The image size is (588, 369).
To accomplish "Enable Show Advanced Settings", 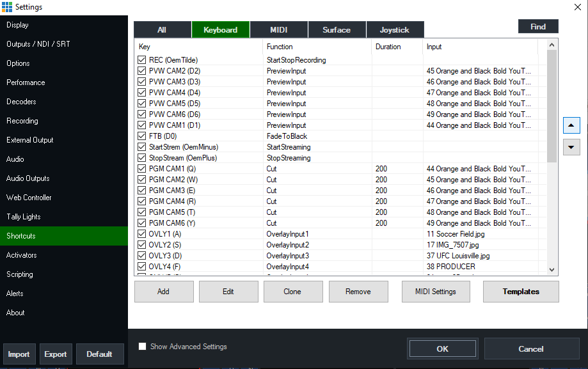I will (x=142, y=346).
